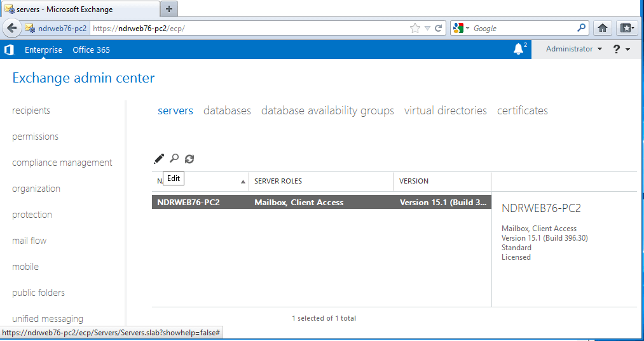The image size is (644, 341).
Task: Open the databases tab
Action: 227,110
